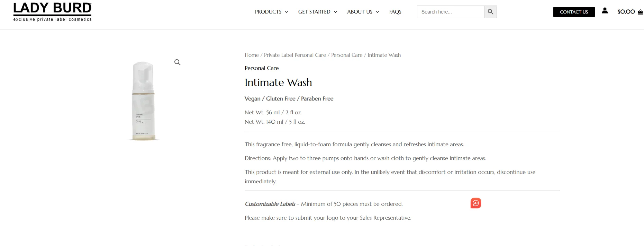
Task: Click the Intimate Wash product title
Action: coord(278,82)
